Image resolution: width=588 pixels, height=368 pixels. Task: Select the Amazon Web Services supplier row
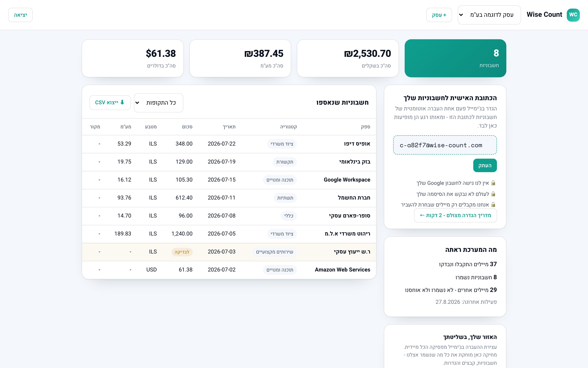click(229, 270)
